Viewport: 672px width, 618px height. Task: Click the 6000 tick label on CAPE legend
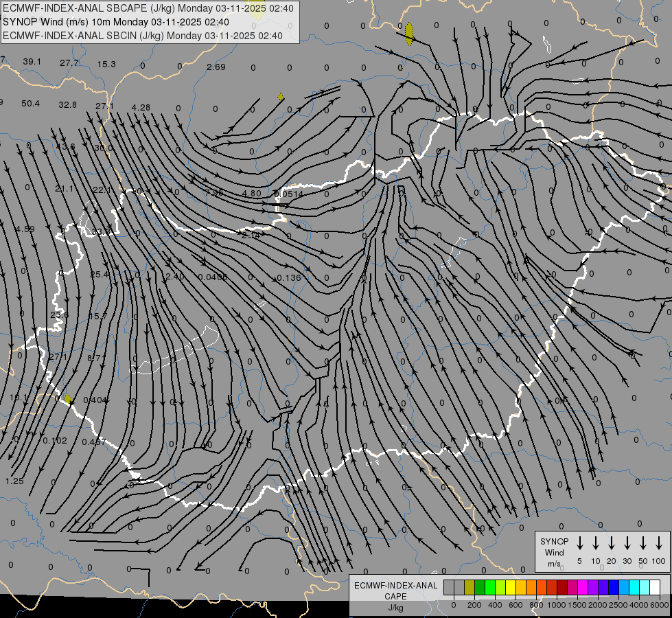coord(659,605)
